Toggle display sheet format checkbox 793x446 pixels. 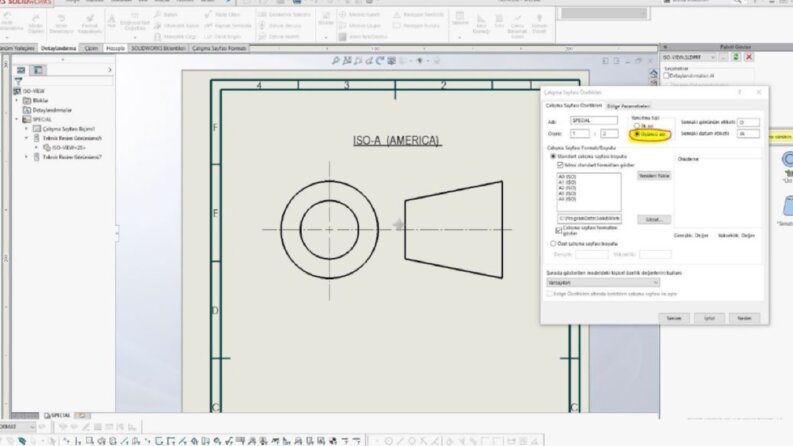pos(559,231)
